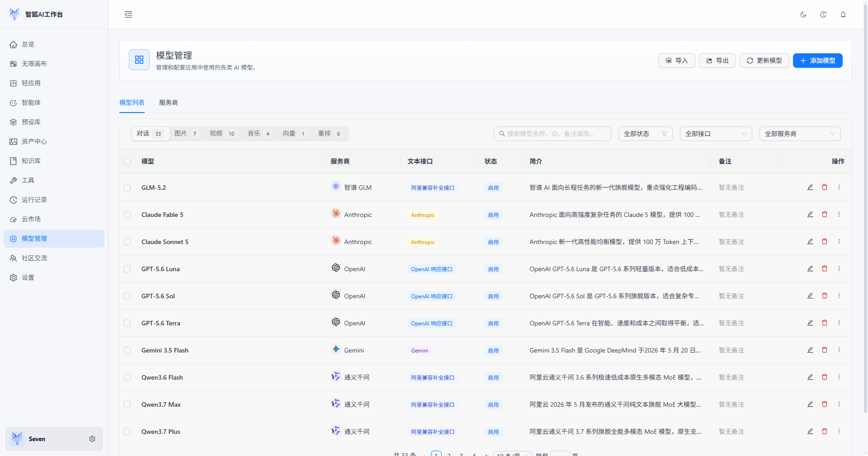This screenshot has height=456, width=868.
Task: Click the 启用 status tag for Gemini 3.5 Flash
Action: tap(493, 350)
